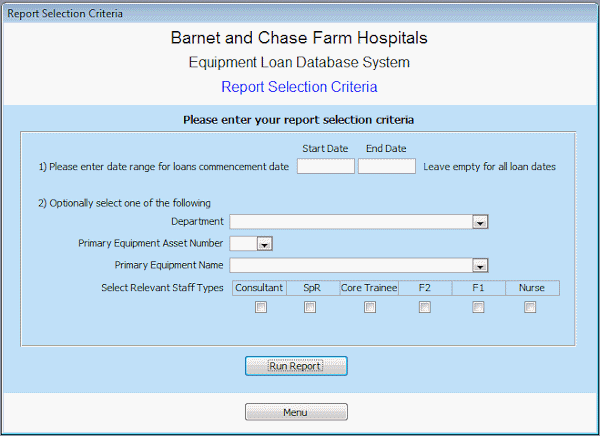Return to Menu via Menu button
600x436 pixels.
pos(296,412)
